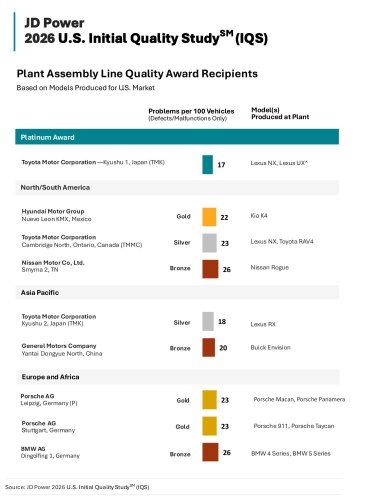This screenshot has height=500, width=380.
Task: Click the gold bar for Porsche Stuttgart
Action: point(209,426)
